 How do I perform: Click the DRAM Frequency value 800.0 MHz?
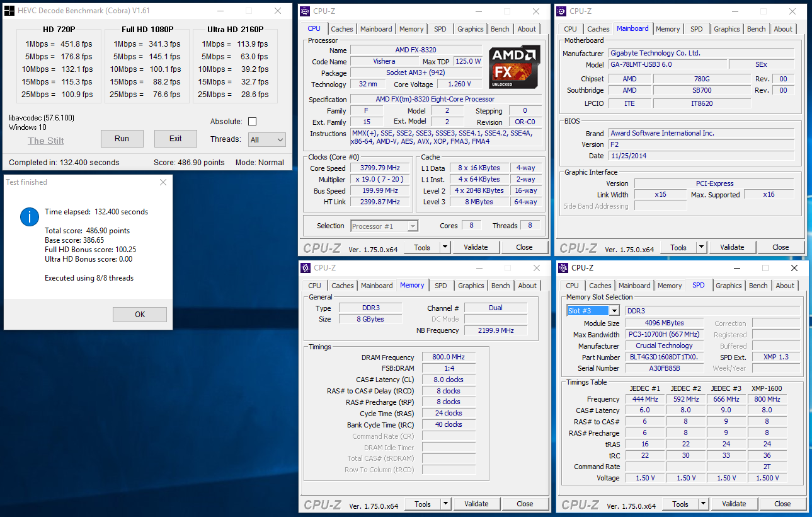pyautogui.click(x=448, y=357)
